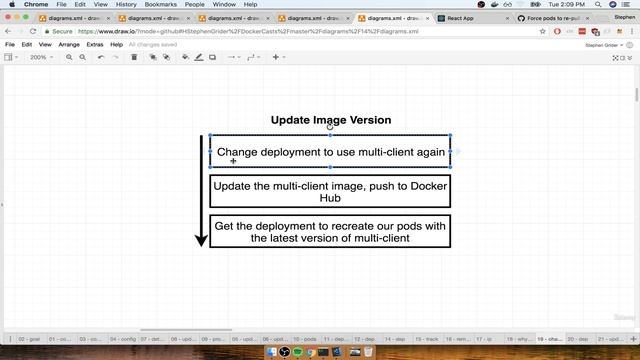Click the Docker whale menu bar icon

[494, 4]
